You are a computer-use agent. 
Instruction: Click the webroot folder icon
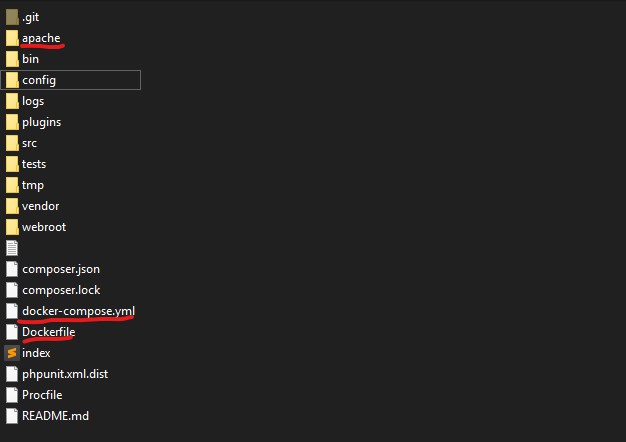pos(12,227)
